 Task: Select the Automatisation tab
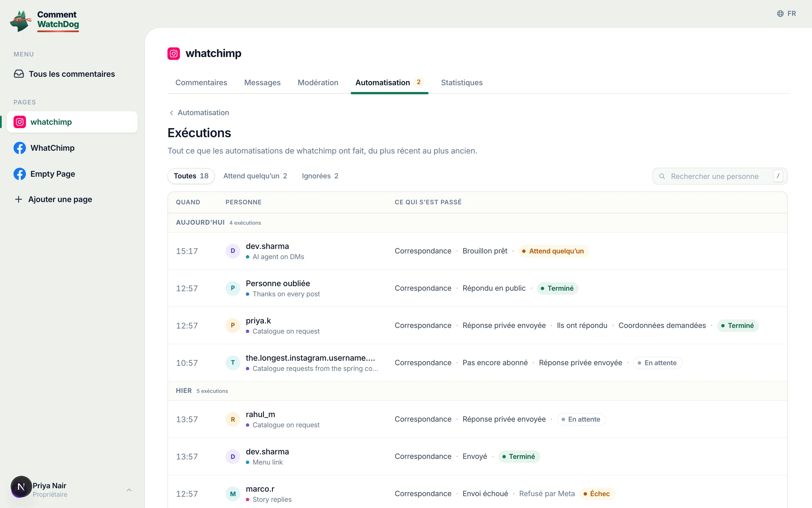click(389, 83)
